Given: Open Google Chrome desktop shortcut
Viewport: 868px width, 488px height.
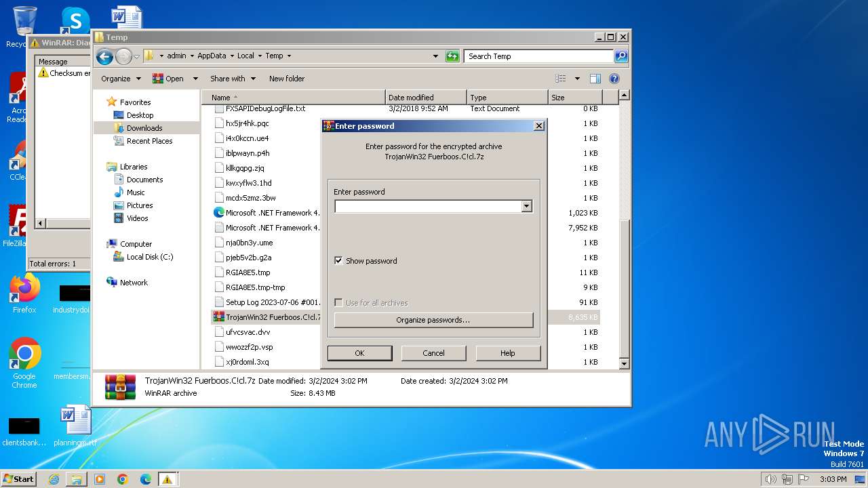Looking at the screenshot, I should tap(24, 363).
